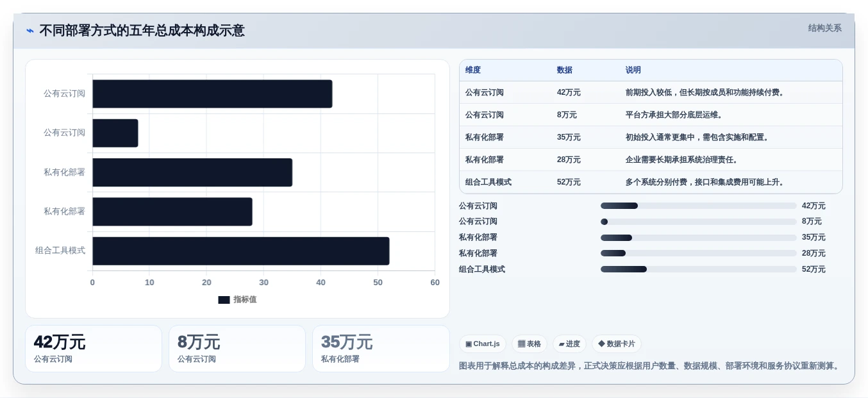Click the description 企业需要长期承担系统治理责任。
868x398 pixels.
click(683, 160)
